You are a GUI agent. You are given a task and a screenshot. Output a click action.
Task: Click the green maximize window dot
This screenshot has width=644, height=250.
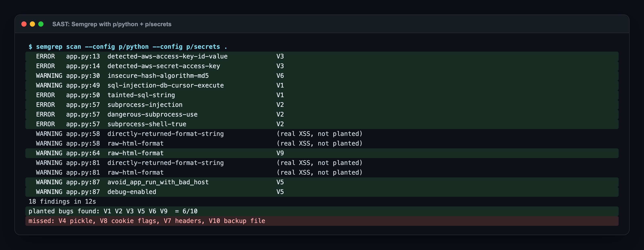point(41,24)
